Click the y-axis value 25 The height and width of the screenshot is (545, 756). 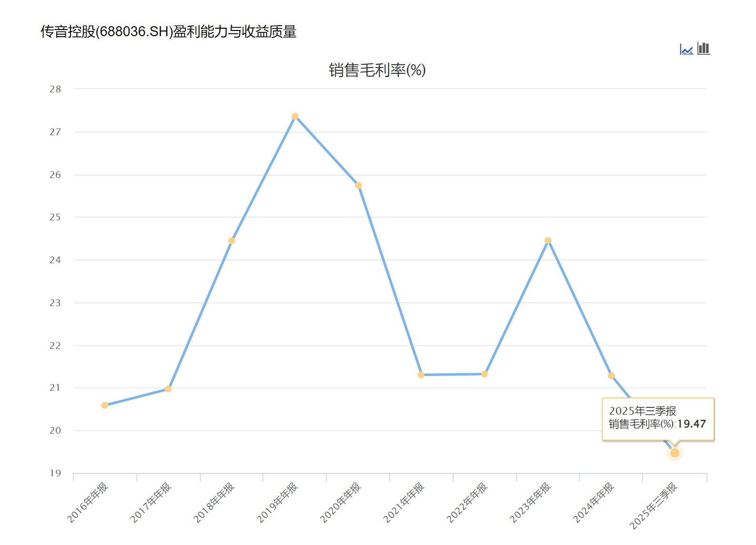coord(55,217)
